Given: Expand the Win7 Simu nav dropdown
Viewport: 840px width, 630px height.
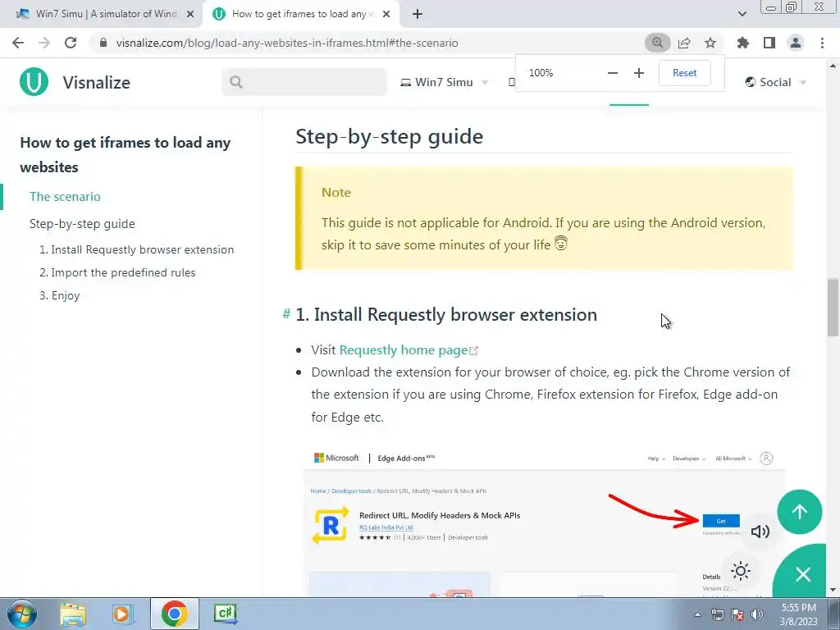Looking at the screenshot, I should [x=444, y=82].
